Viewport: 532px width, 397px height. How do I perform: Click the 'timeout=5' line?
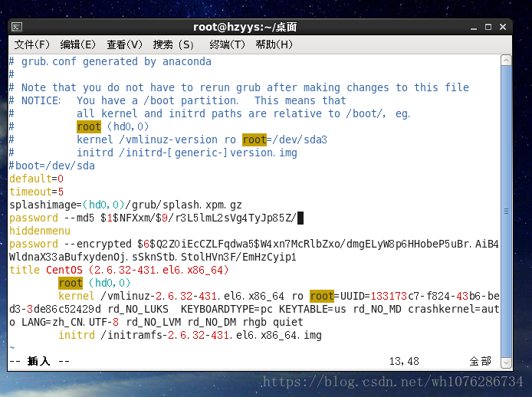pos(36,192)
